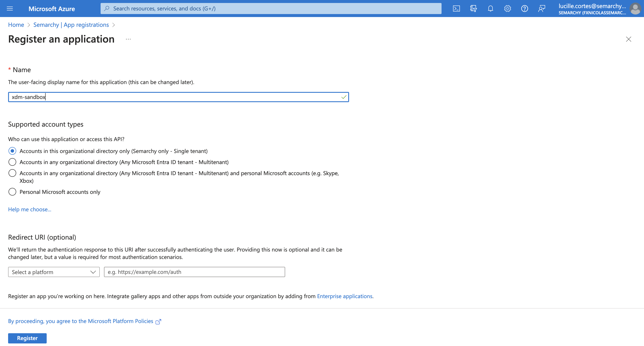This screenshot has height=346, width=644.
Task: Open the notifications bell
Action: 490,8
